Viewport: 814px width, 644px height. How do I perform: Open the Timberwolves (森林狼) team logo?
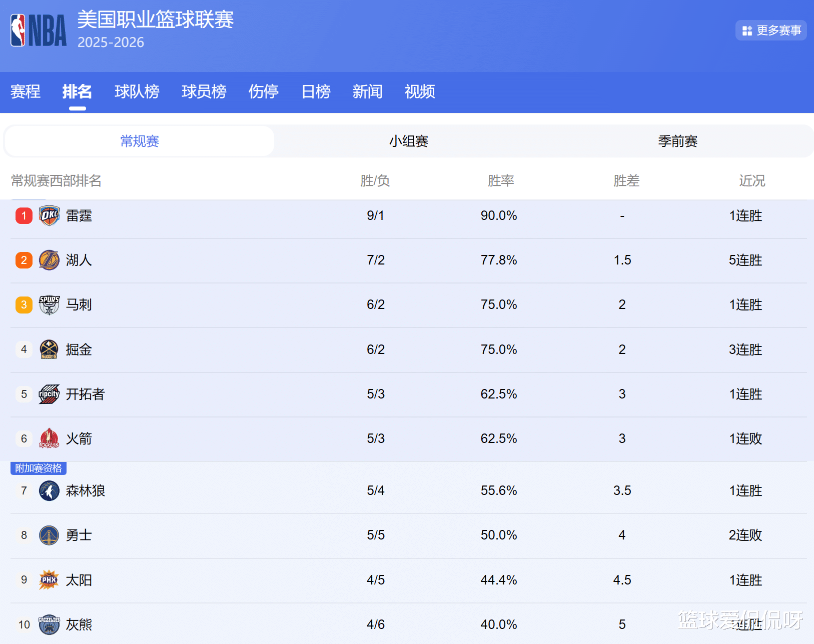[49, 491]
